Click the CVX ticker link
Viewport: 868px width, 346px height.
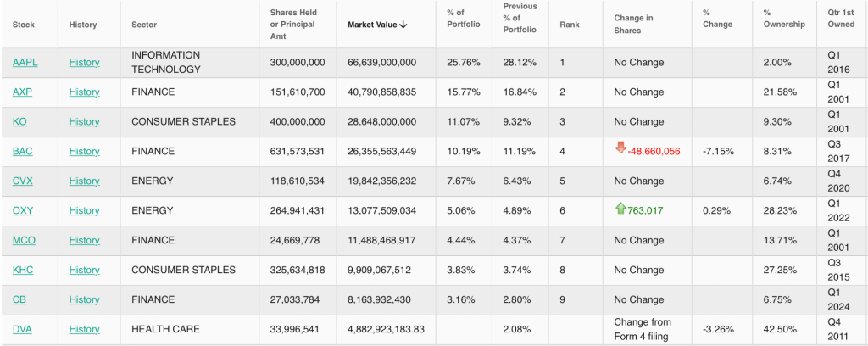coord(23,181)
